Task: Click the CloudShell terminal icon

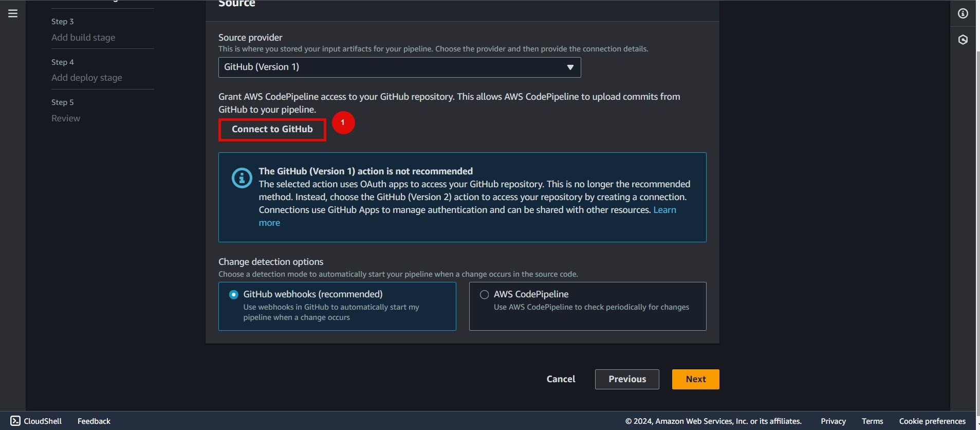Action: [15, 421]
